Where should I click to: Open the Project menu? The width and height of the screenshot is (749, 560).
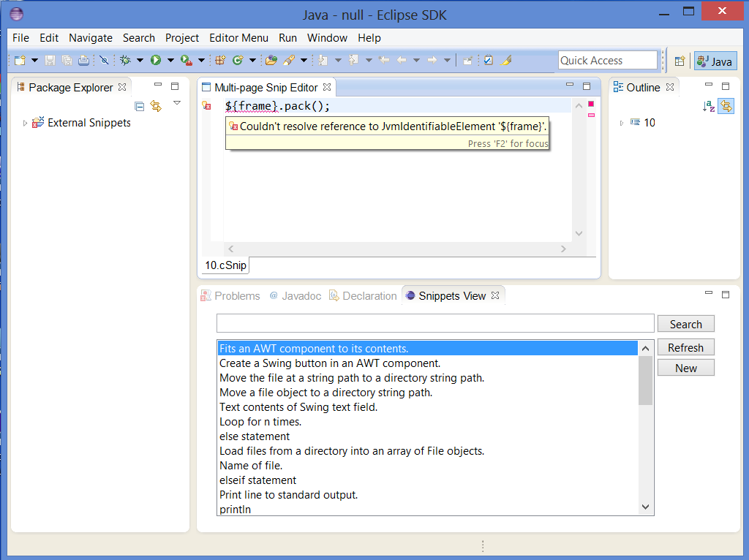pos(182,38)
